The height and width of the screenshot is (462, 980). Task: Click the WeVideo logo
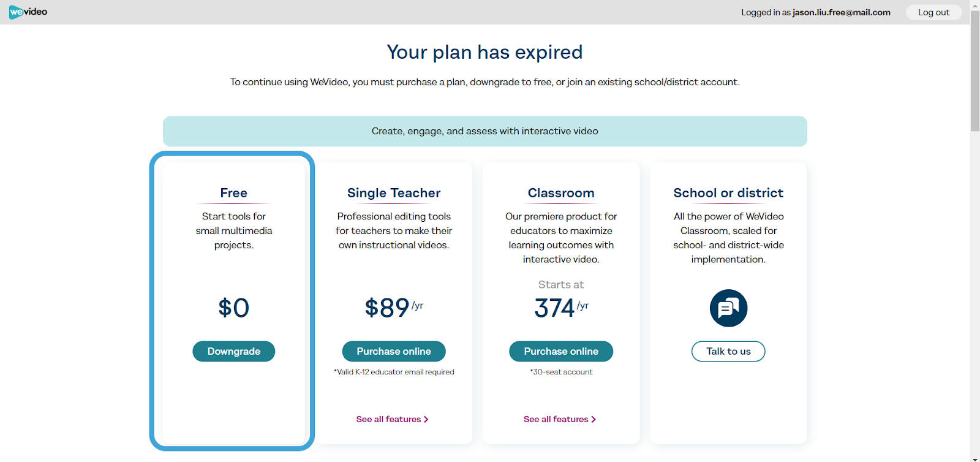click(28, 12)
